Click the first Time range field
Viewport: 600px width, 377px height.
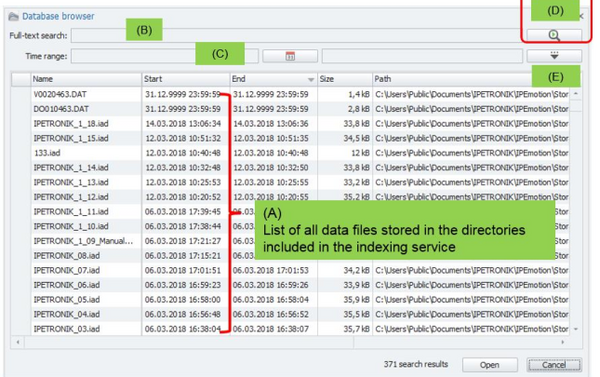(x=165, y=56)
